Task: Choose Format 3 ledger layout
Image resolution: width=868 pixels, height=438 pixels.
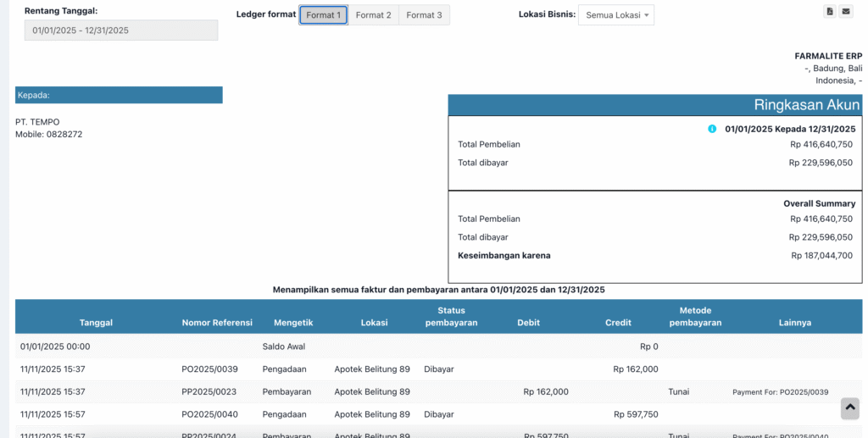Action: (424, 15)
